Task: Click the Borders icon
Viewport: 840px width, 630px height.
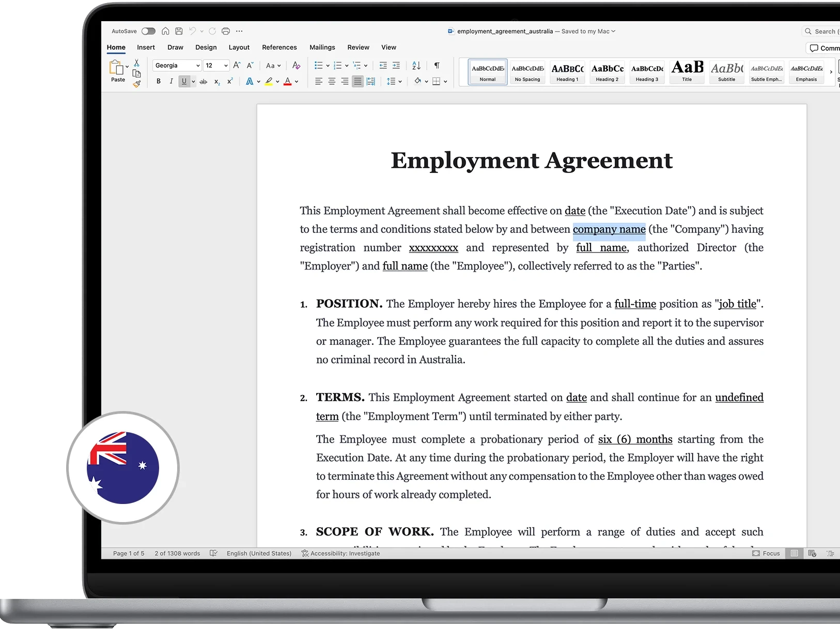Action: tap(436, 82)
